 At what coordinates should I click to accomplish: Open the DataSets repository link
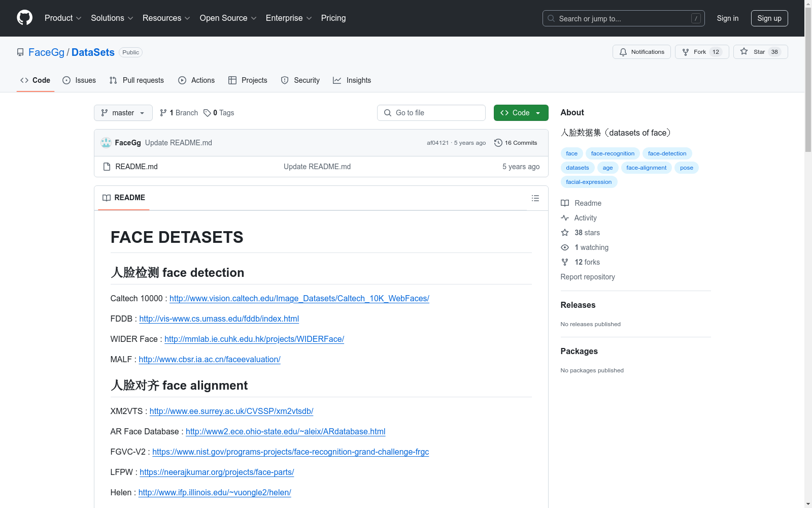[x=93, y=52]
